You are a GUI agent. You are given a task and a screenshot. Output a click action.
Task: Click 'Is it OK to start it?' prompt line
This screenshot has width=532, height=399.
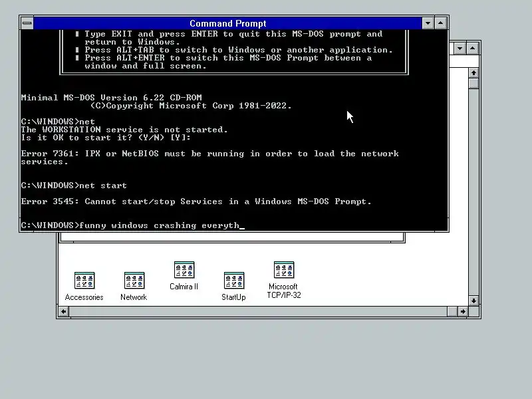(106, 138)
